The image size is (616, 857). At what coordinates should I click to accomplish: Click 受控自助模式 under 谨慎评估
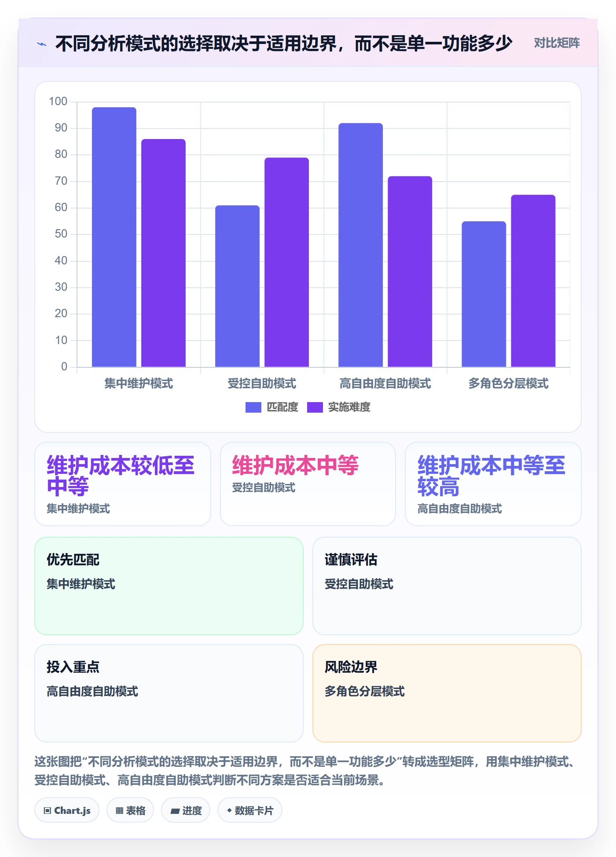359,584
